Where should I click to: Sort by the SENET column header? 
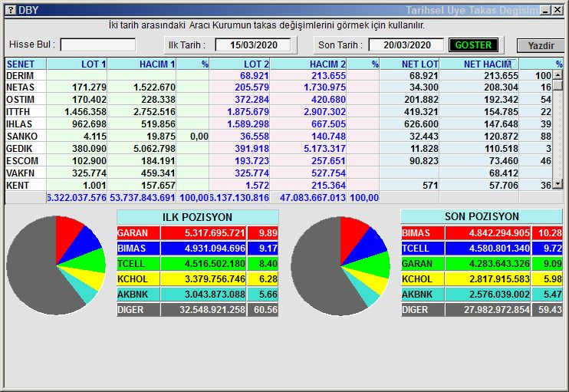pos(26,64)
